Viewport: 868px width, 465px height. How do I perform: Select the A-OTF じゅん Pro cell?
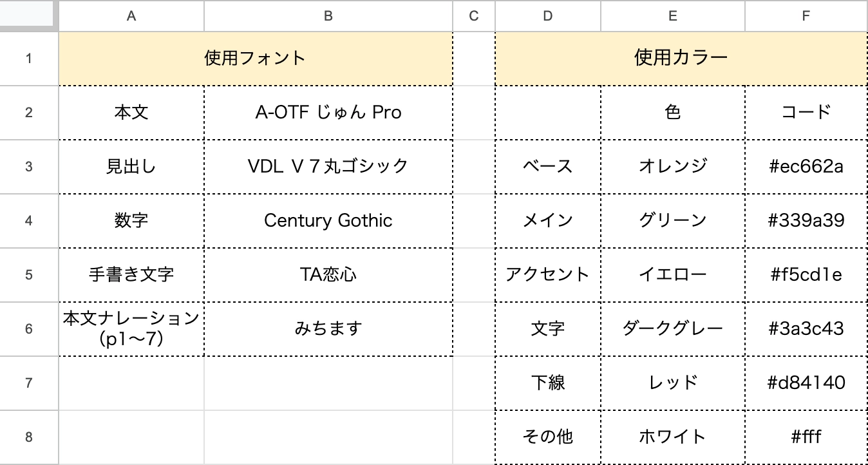pos(328,113)
